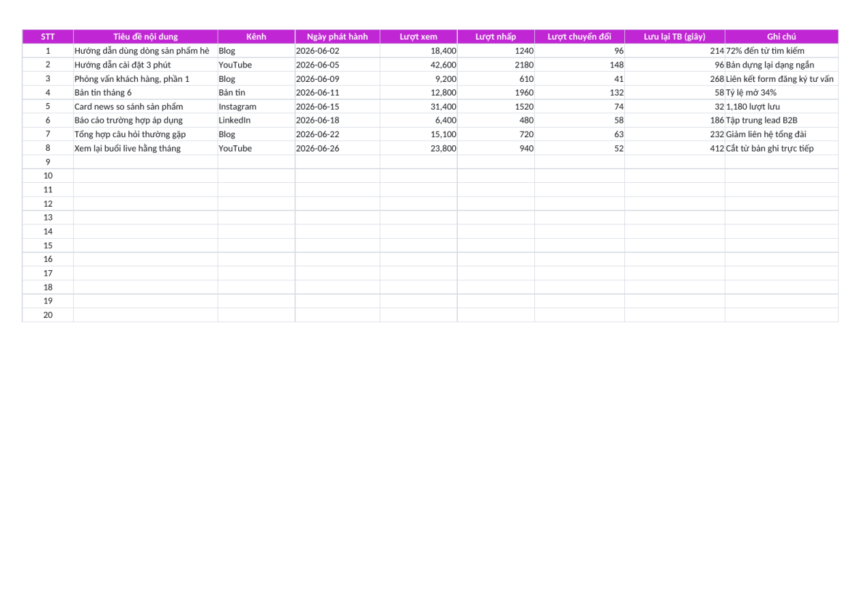Click the Lượt nhấp header cell
The image size is (868, 614).
pyautogui.click(x=495, y=37)
